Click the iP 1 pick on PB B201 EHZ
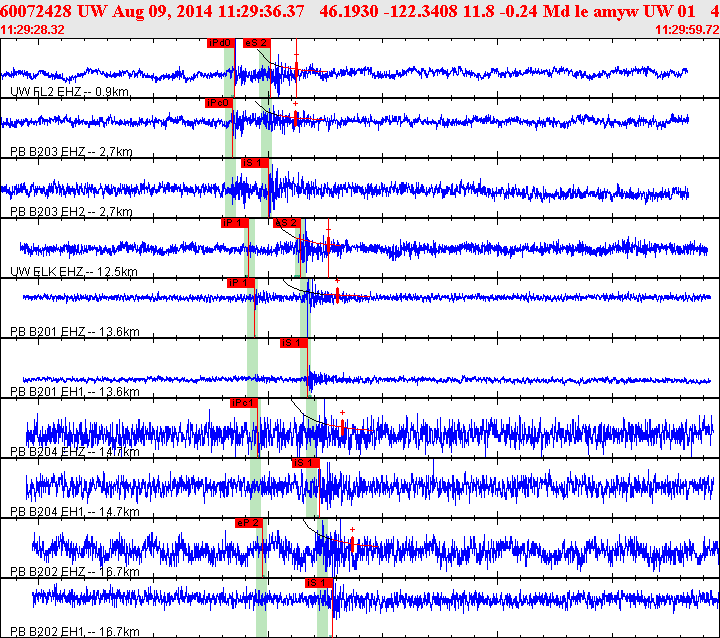The image size is (720, 638). click(241, 283)
